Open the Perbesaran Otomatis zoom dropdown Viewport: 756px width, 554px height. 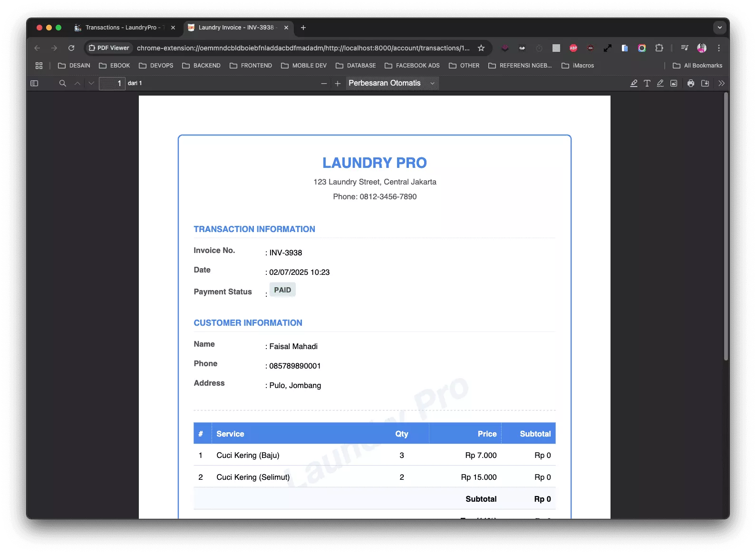[x=392, y=83]
